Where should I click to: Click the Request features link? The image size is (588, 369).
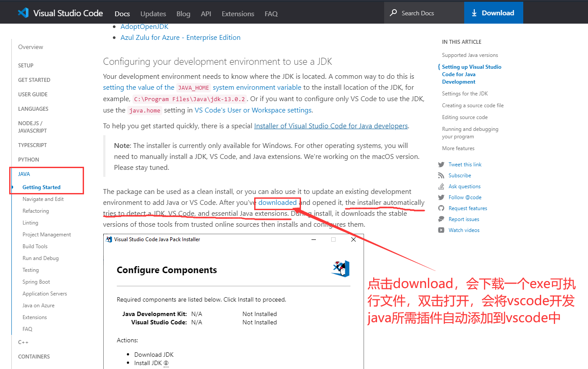tap(469, 208)
